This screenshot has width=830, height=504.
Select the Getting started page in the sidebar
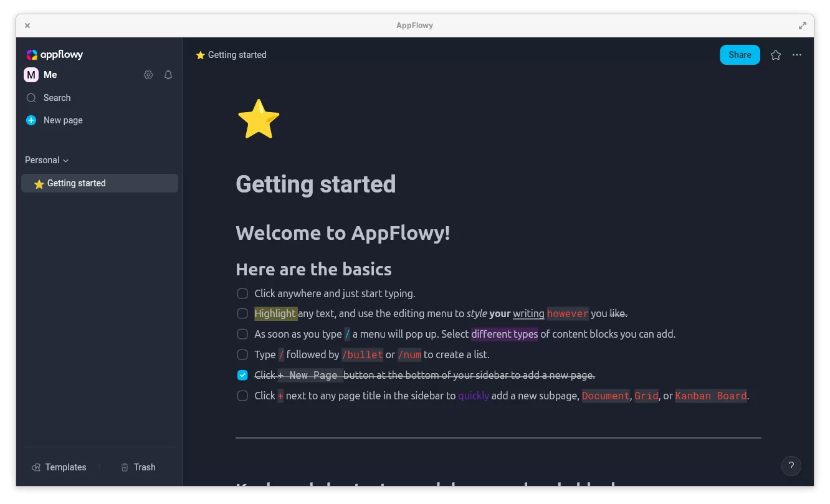pyautogui.click(x=100, y=183)
